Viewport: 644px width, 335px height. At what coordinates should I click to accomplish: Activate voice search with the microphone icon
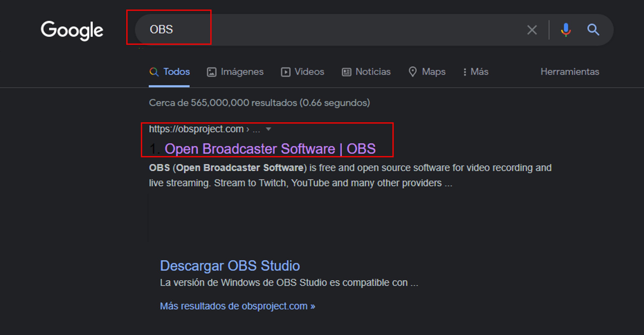(x=566, y=30)
